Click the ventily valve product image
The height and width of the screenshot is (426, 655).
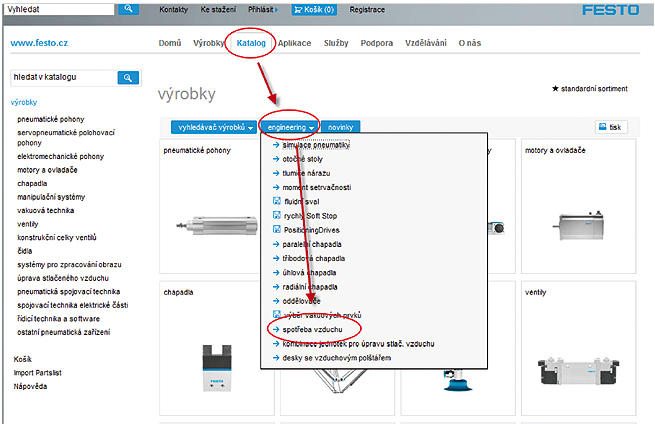[x=578, y=371]
